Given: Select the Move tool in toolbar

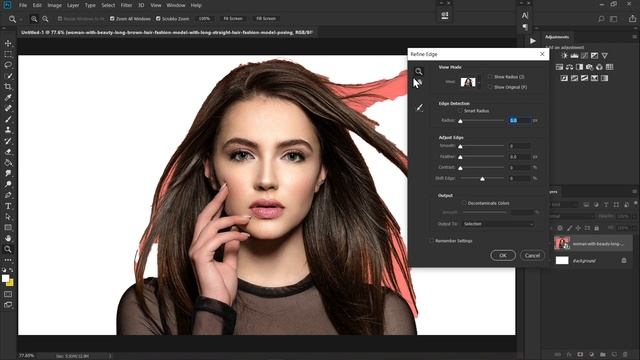Looking at the screenshot, I should (x=8, y=43).
